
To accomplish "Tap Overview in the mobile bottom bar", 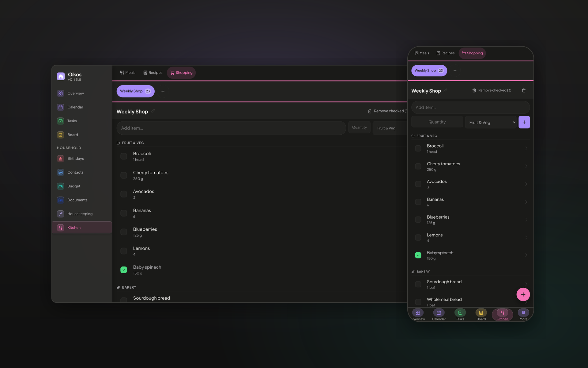I will tap(418, 315).
